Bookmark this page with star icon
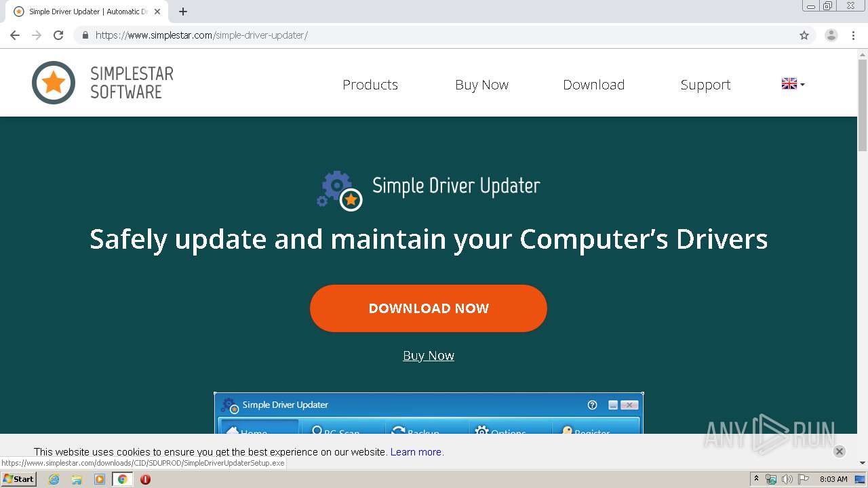Viewport: 868px width, 488px height. point(804,35)
